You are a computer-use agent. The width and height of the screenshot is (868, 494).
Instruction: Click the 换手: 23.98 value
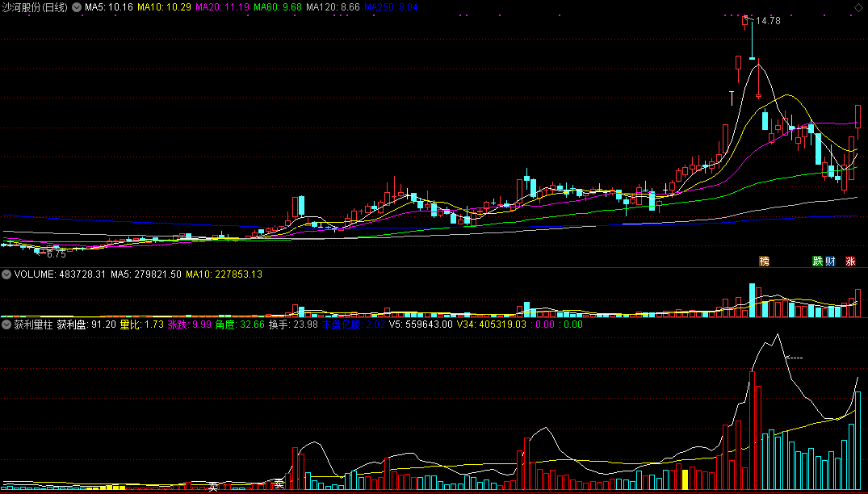(x=293, y=324)
